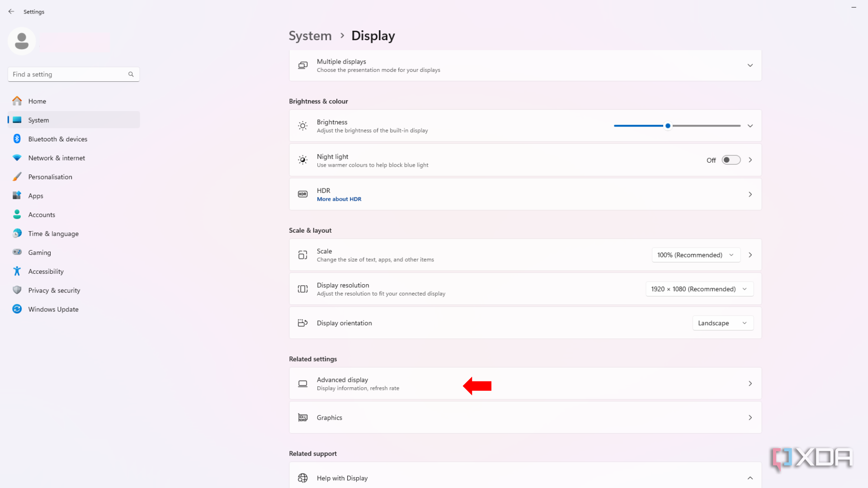Expand the Multiple displays section
Screen dimensions: 868x488
(x=750, y=65)
